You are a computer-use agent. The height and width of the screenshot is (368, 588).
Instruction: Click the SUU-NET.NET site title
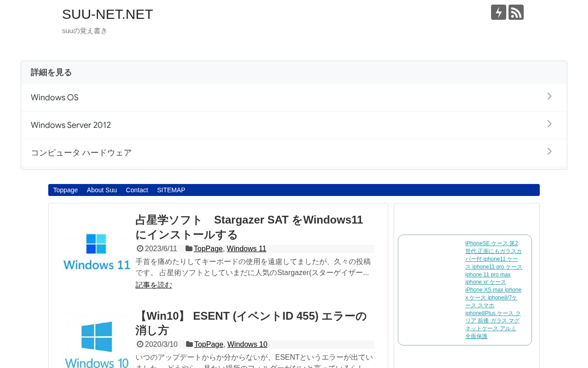click(107, 14)
